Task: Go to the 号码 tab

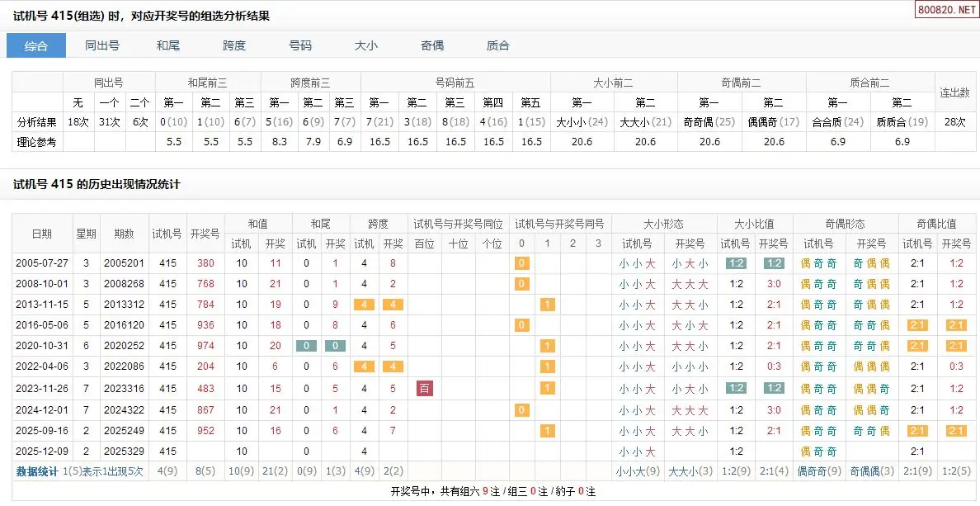Action: [300, 45]
